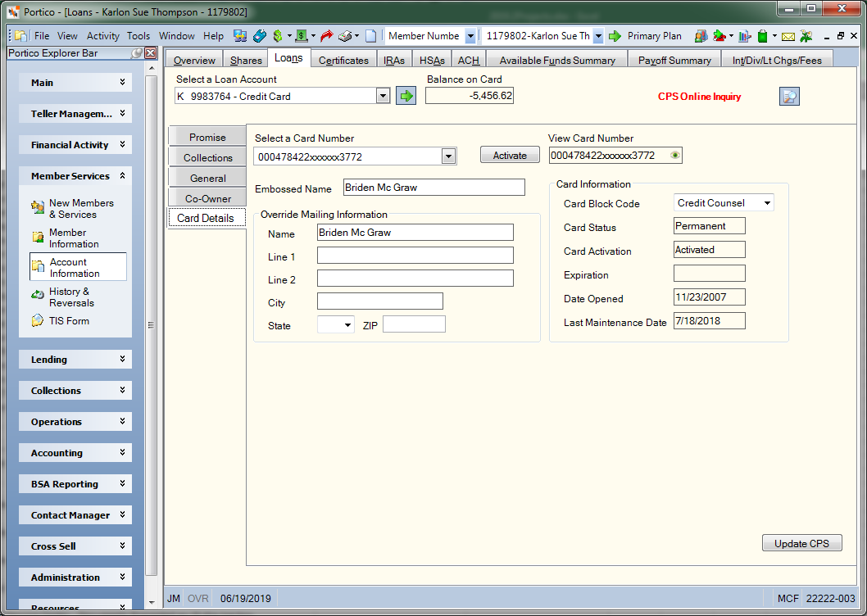Toggle eye icon to view card number
Screen dimensions: 867x616
click(x=674, y=156)
